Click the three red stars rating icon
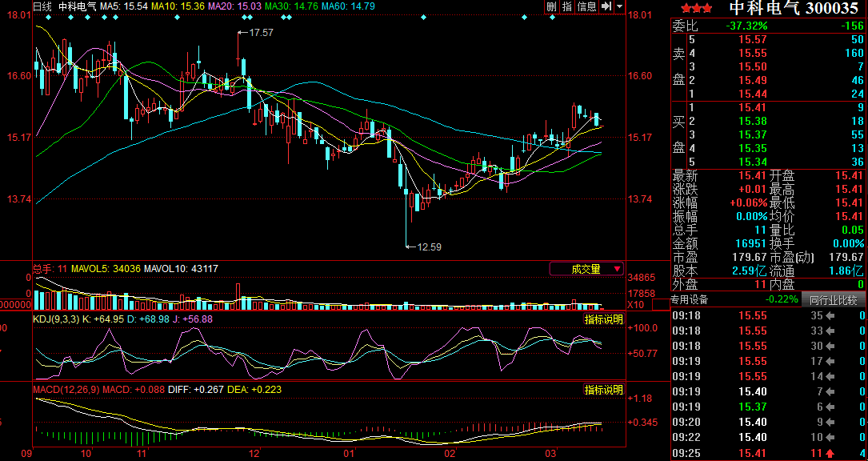868x461 pixels. (x=691, y=8)
